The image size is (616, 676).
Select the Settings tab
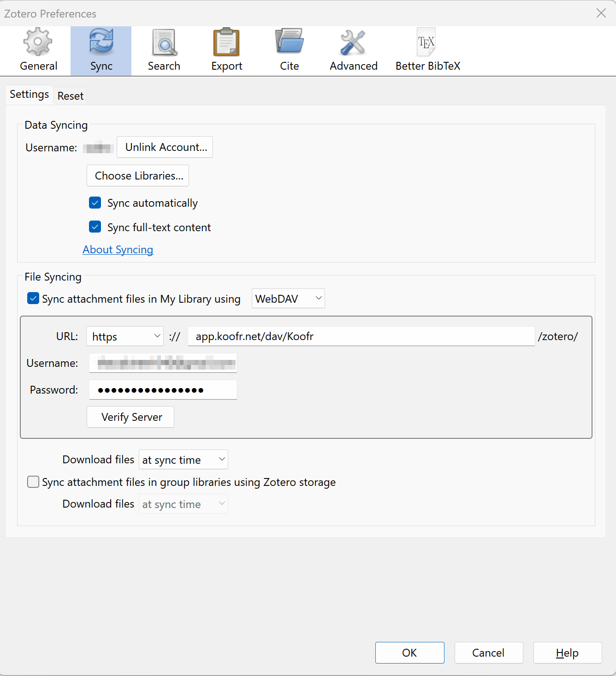[x=29, y=95]
